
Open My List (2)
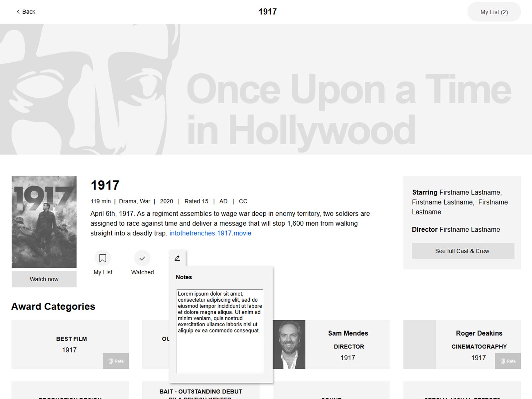[x=494, y=12]
